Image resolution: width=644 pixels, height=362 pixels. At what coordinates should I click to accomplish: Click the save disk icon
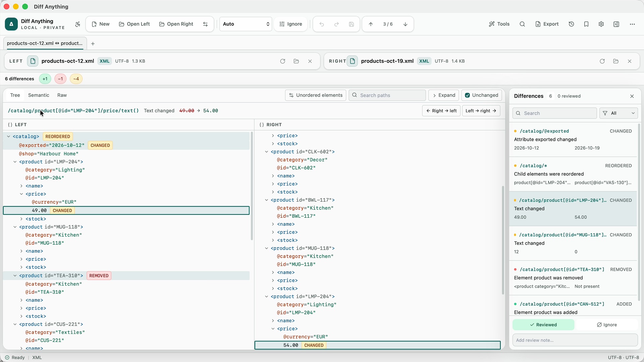click(351, 24)
